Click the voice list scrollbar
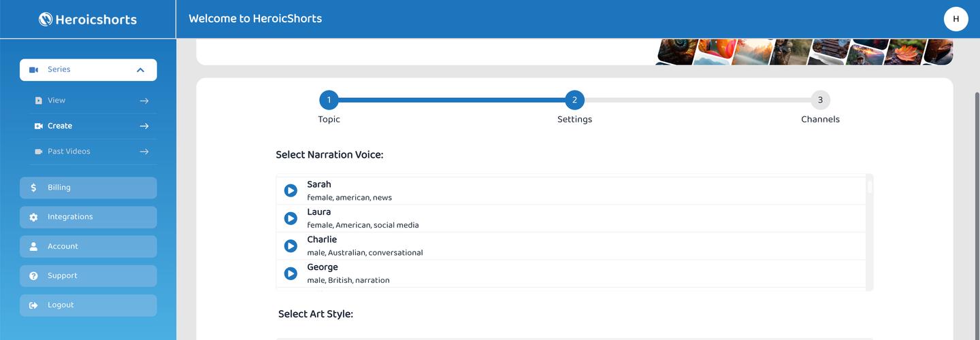The image size is (980, 340). (x=869, y=185)
